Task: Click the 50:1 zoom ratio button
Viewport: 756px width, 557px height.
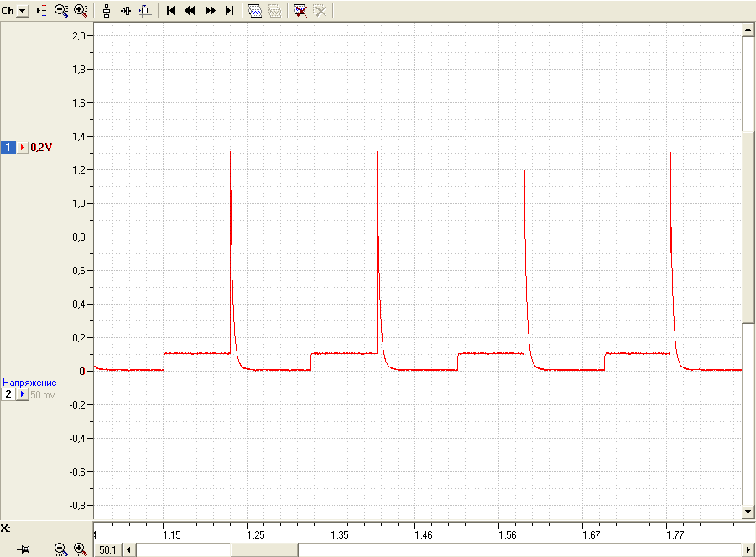Action: tap(107, 549)
